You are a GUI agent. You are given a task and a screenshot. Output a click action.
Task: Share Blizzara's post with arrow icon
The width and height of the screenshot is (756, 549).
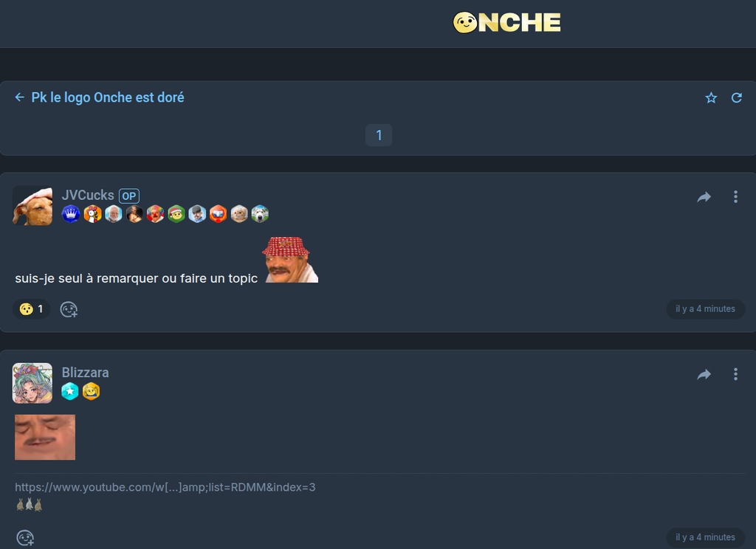(704, 374)
